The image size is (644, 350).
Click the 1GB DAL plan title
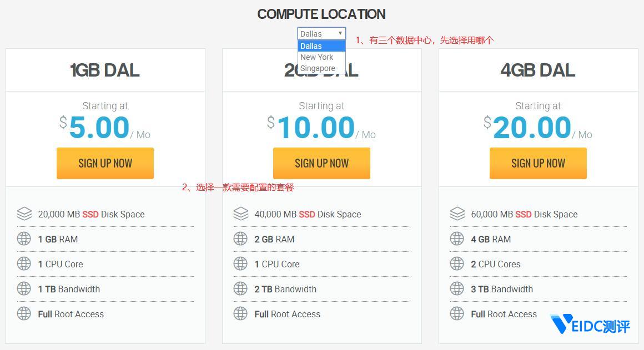pyautogui.click(x=105, y=70)
